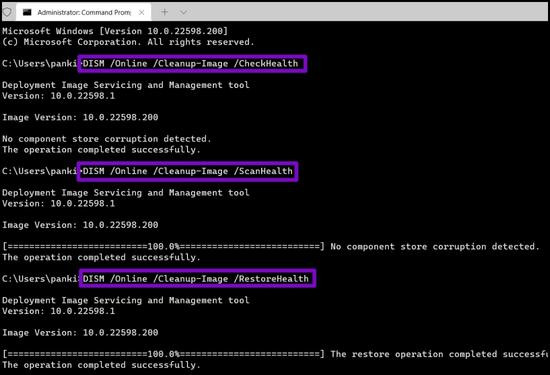Screen dimensions: 550x375
Task: Click first 'Deployment Image Servicing and Management tool' line
Action: (126, 85)
